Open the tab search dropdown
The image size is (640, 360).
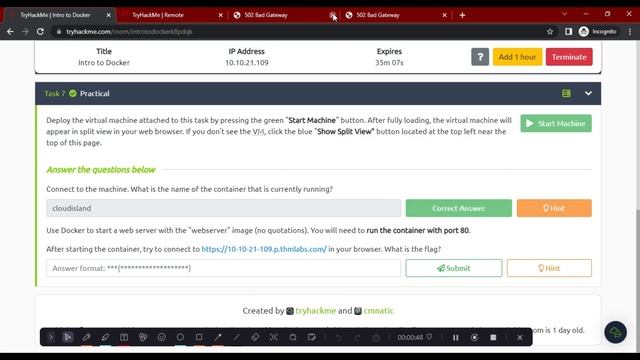point(564,14)
